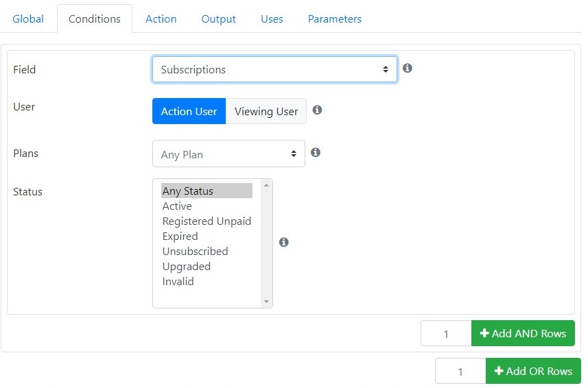Select Expired status
The height and width of the screenshot is (388, 588).
point(207,237)
